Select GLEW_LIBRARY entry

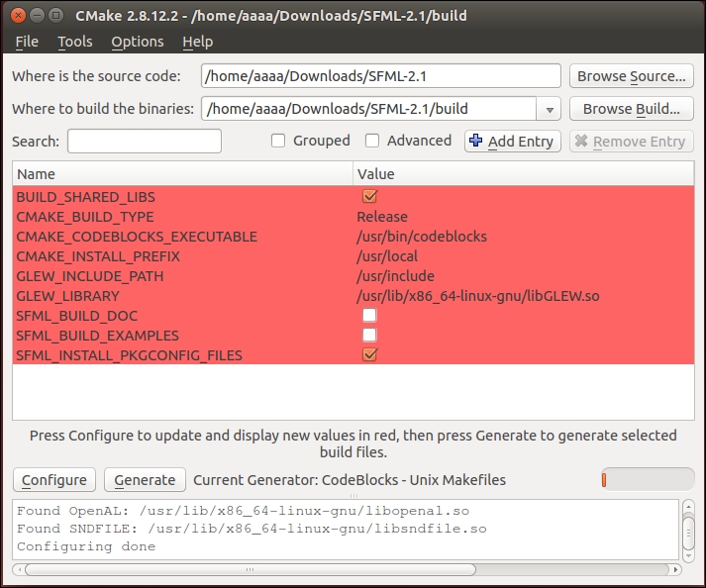click(x=68, y=296)
